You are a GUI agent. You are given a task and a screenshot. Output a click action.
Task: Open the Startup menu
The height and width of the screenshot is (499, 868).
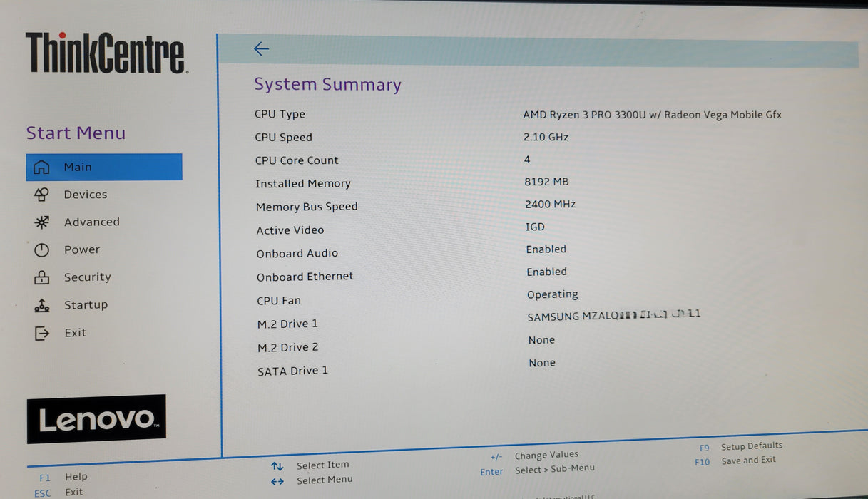point(86,305)
